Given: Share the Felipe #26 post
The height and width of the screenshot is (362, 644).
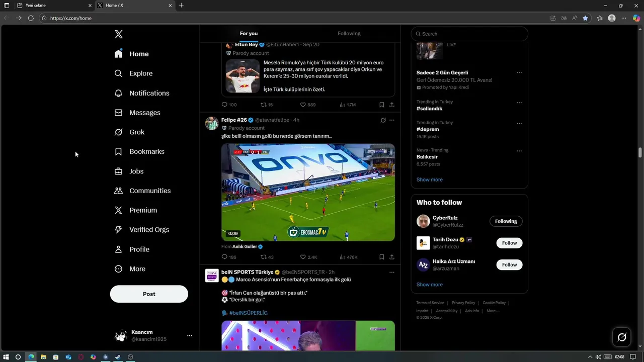Looking at the screenshot, I should [391, 257].
